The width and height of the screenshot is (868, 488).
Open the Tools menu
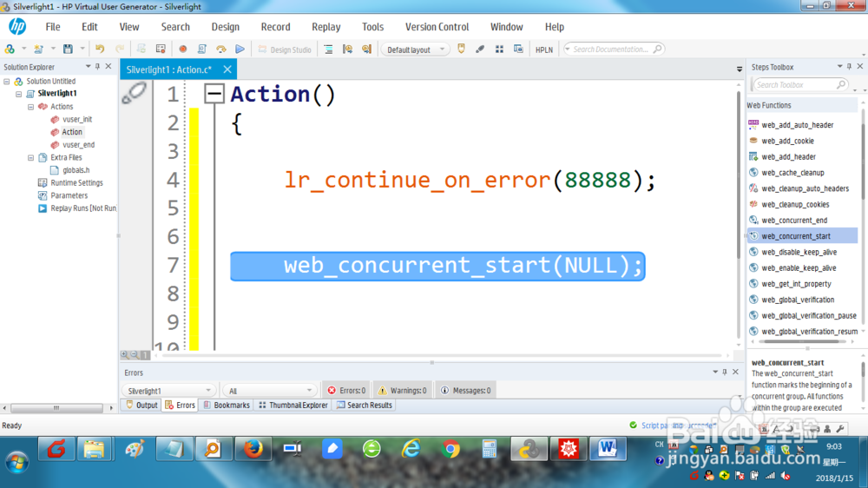(x=372, y=27)
